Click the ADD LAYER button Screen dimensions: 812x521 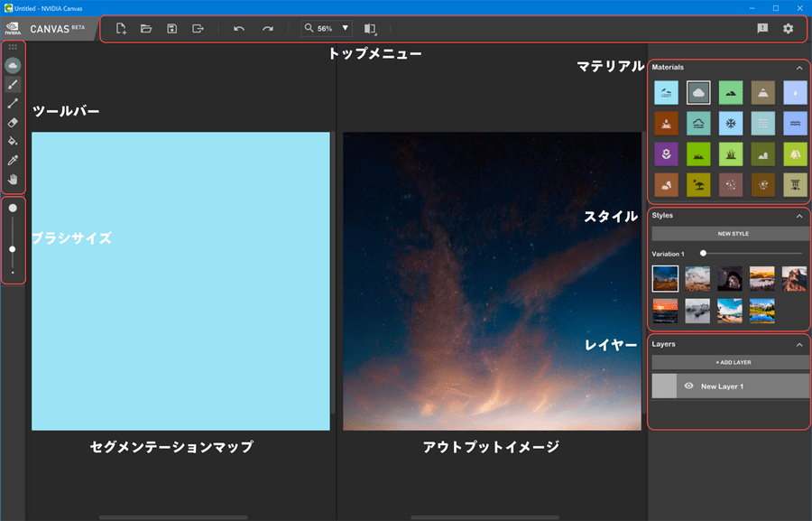732,362
